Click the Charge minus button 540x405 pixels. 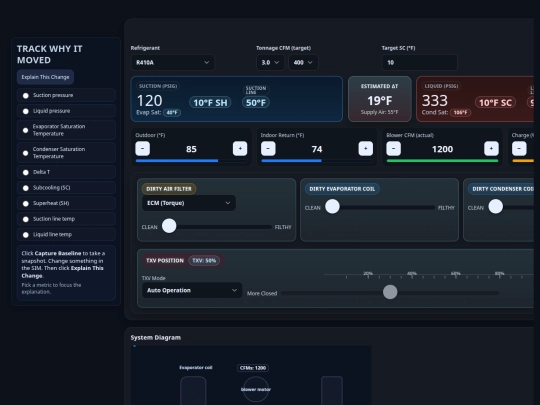pyautogui.click(x=519, y=148)
